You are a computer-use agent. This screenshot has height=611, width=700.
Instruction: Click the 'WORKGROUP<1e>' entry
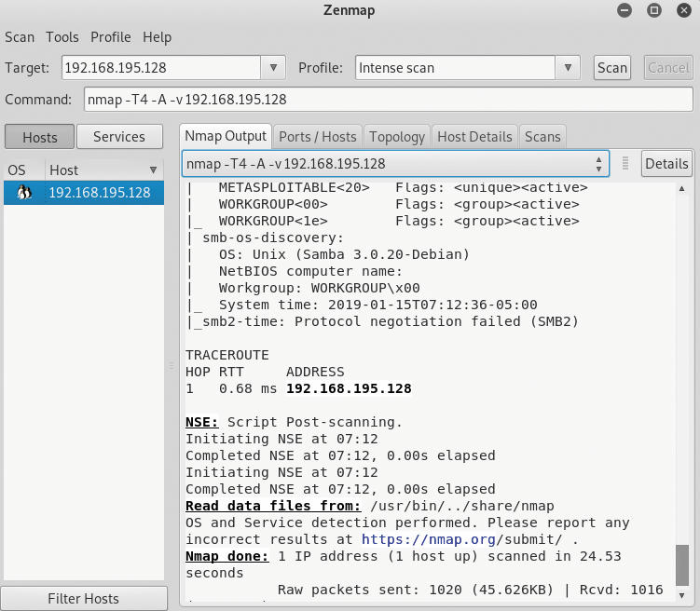click(273, 221)
